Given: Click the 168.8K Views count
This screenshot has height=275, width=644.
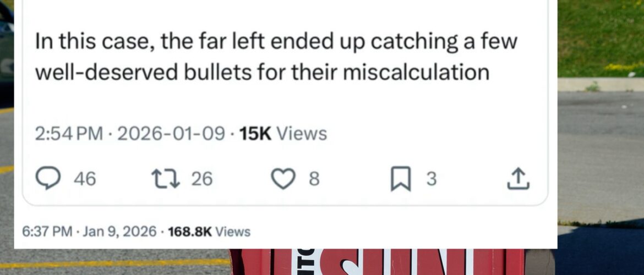Looking at the screenshot, I should click(x=209, y=232).
